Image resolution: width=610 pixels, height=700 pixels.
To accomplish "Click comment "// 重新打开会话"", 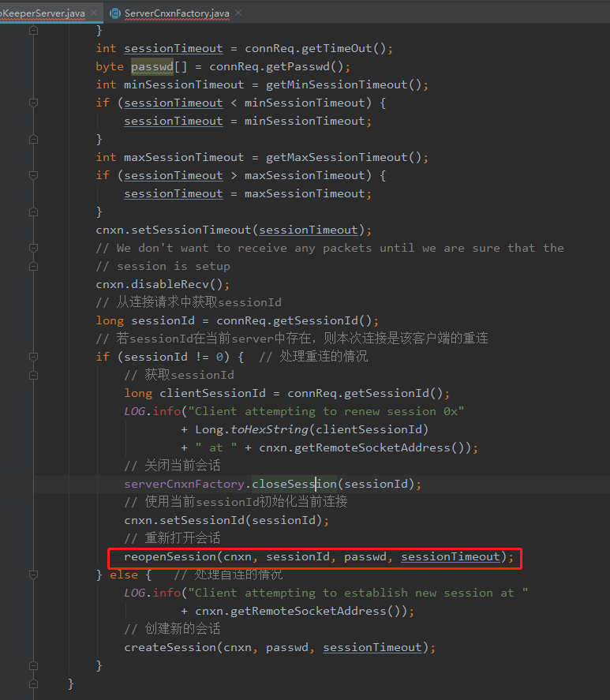I will [x=172, y=538].
